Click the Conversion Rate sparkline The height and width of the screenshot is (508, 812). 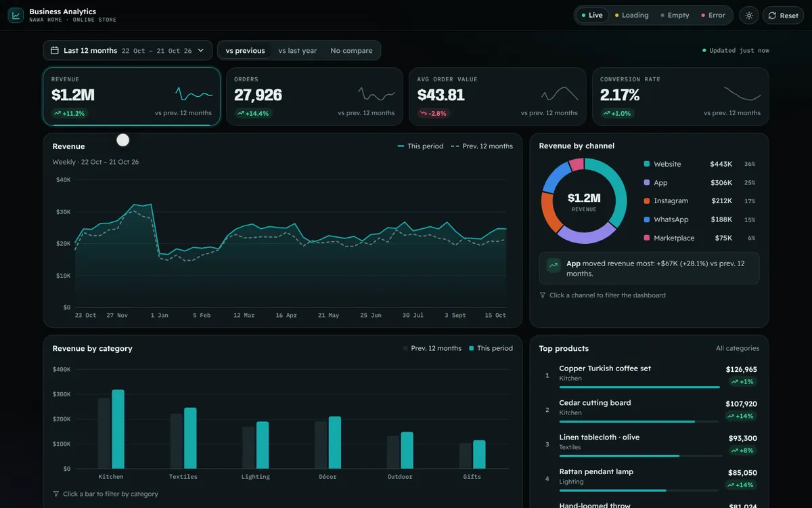coord(742,93)
